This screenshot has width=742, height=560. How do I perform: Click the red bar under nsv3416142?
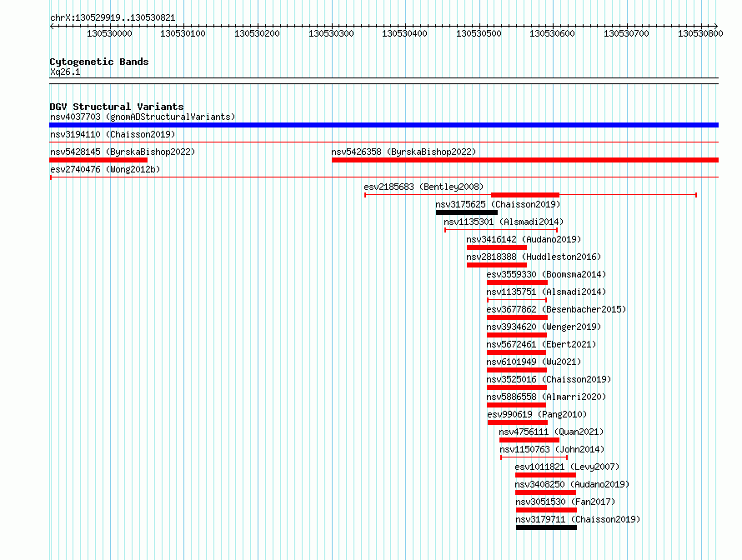[x=496, y=247]
